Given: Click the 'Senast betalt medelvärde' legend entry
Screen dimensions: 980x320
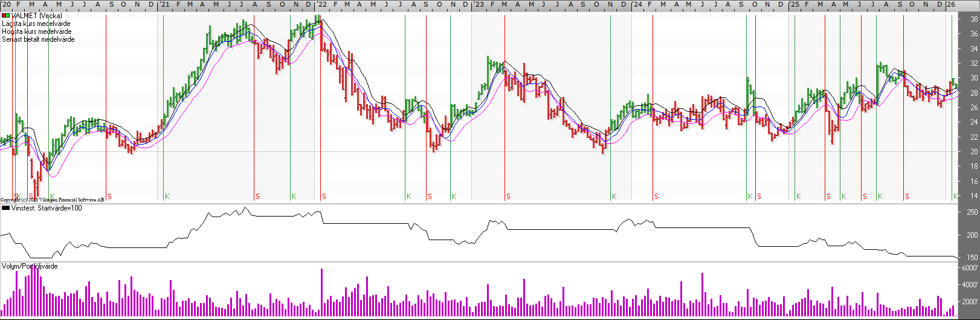Looking at the screenshot, I should 39,39.
